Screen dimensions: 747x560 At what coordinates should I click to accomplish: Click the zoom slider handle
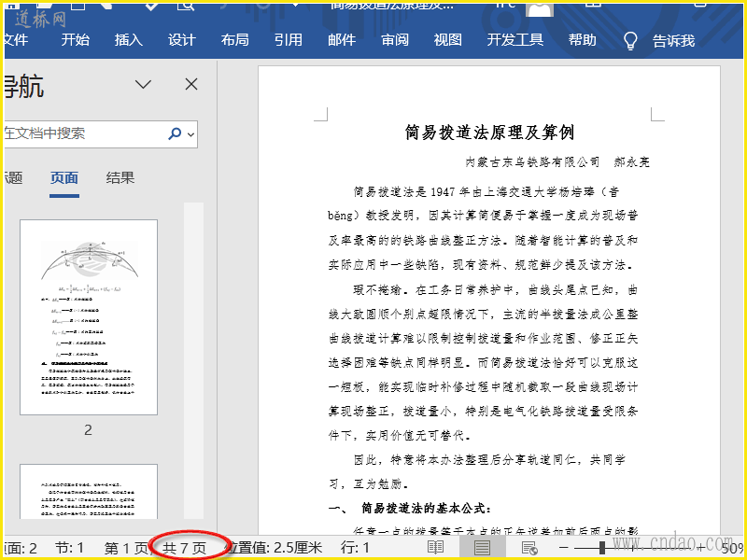point(602,548)
